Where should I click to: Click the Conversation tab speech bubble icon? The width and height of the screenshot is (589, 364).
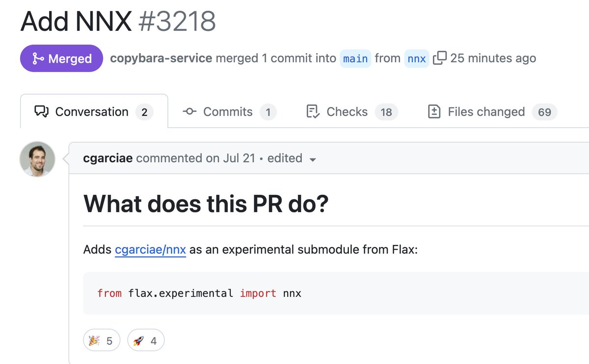tap(41, 112)
